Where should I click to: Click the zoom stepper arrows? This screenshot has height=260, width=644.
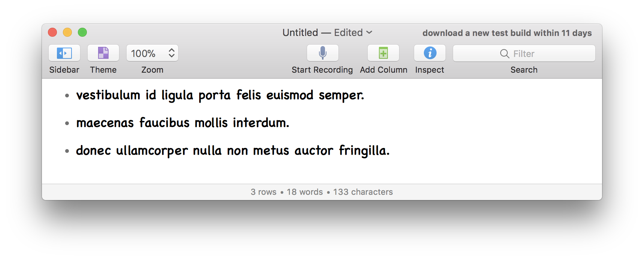tap(171, 53)
